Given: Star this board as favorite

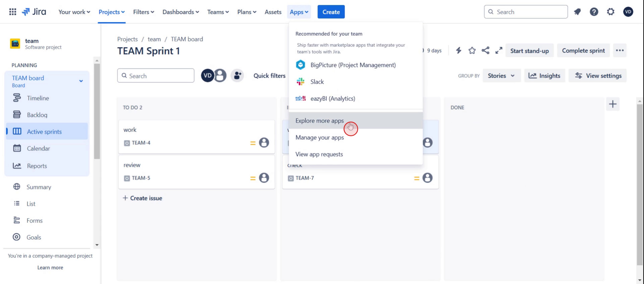Looking at the screenshot, I should [472, 51].
